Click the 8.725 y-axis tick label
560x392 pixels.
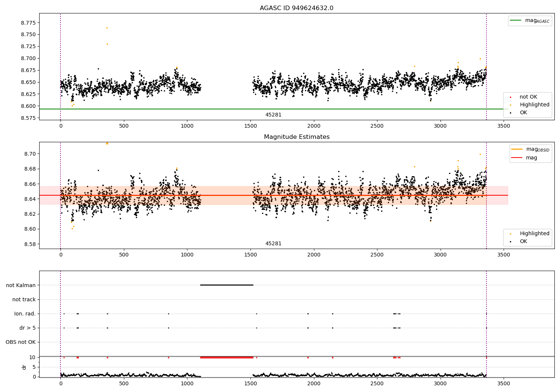(28, 47)
